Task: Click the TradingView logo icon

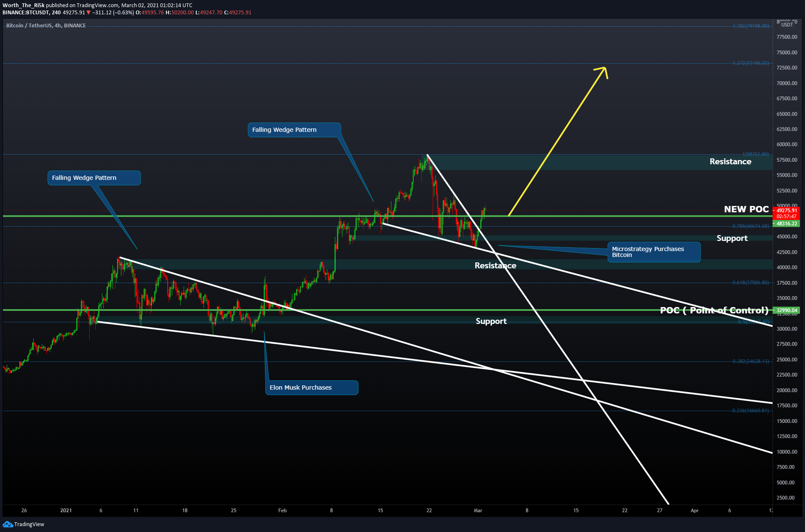Action: 8,524
